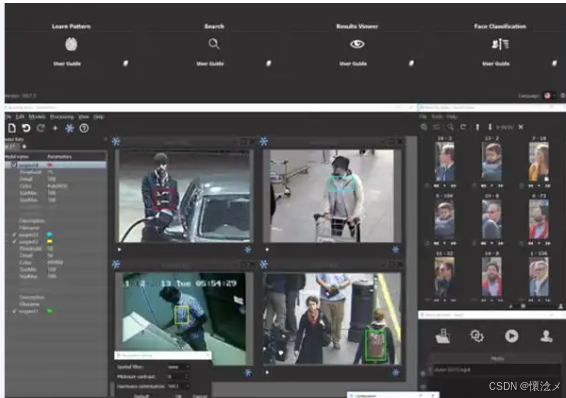Screen dimensions: 566x398
Task: Click the gears settings icon beside play button
Action: point(477,336)
